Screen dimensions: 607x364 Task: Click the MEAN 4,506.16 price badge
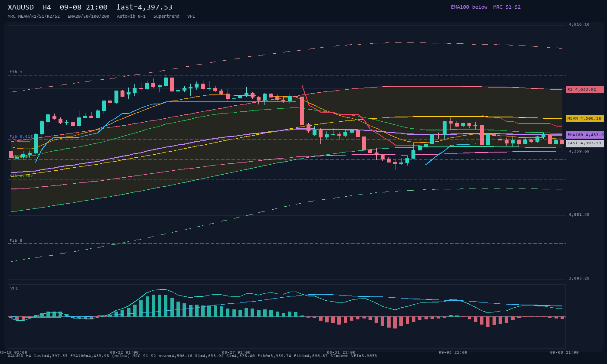pyautogui.click(x=585, y=118)
